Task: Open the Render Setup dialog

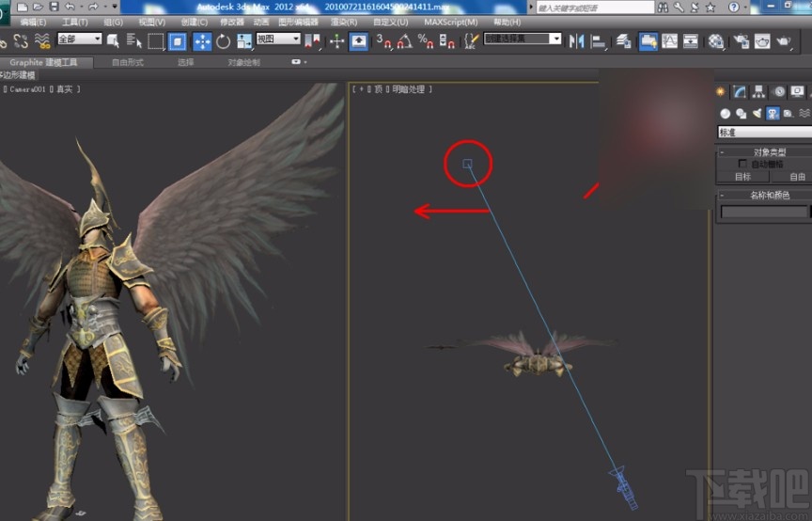Action: click(x=742, y=41)
